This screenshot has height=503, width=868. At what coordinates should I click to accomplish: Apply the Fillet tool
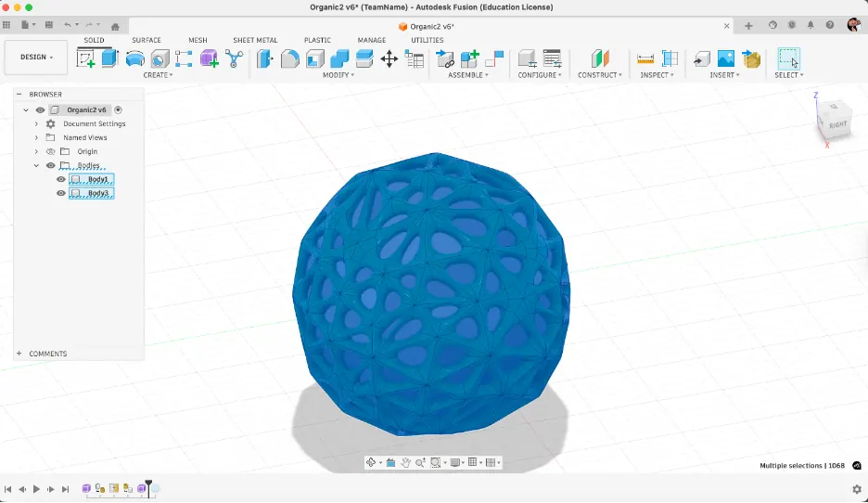(x=289, y=58)
